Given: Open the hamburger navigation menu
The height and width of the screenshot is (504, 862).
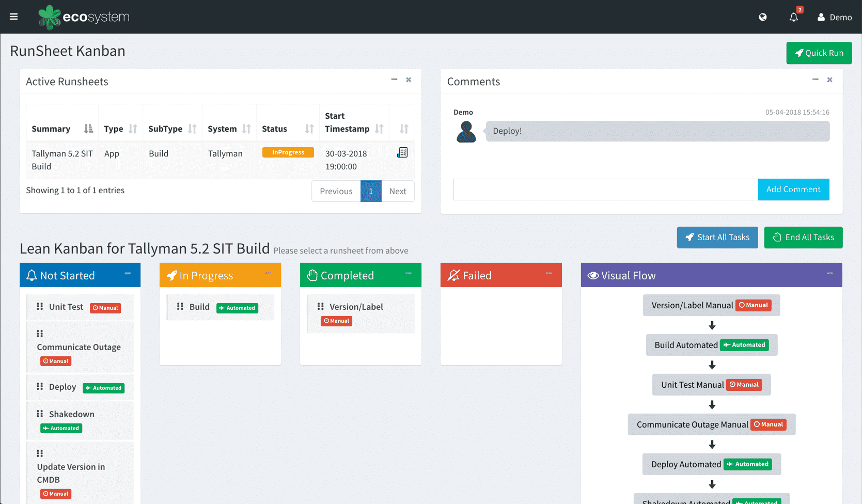Looking at the screenshot, I should [14, 17].
